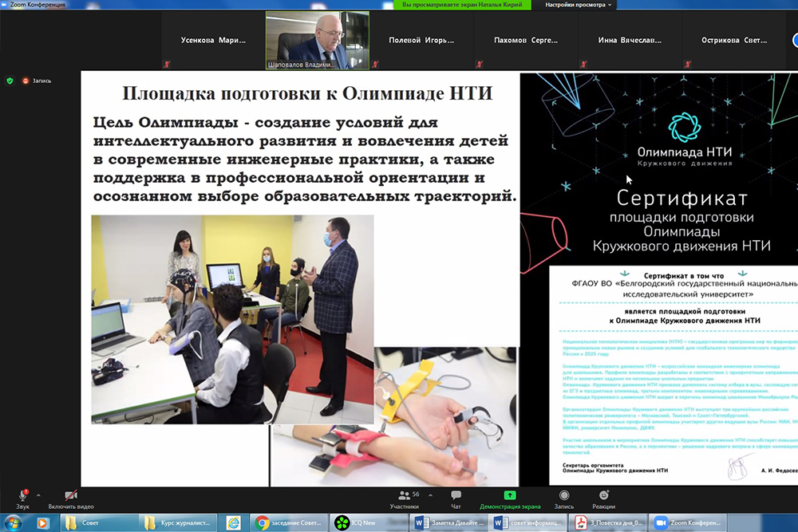Click the microphone Звук icon
798x532 pixels.
[x=22, y=495]
